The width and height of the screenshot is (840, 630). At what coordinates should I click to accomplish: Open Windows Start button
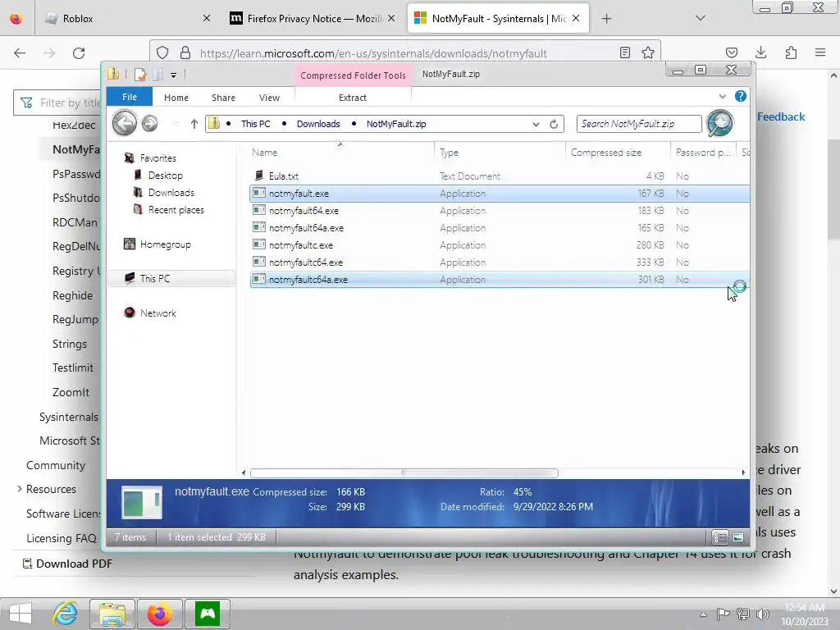[x=21, y=614]
